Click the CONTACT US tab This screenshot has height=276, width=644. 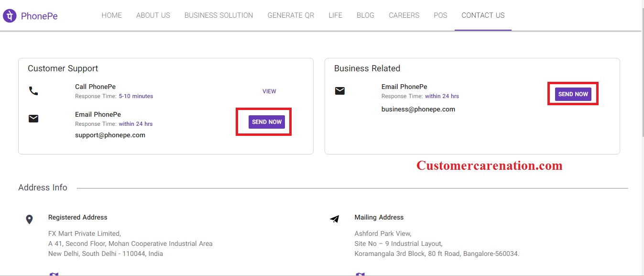(483, 15)
